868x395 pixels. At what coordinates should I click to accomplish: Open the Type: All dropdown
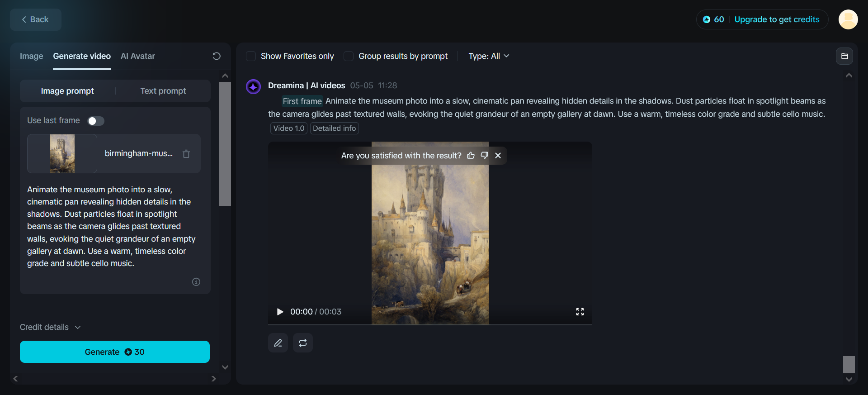pyautogui.click(x=489, y=56)
